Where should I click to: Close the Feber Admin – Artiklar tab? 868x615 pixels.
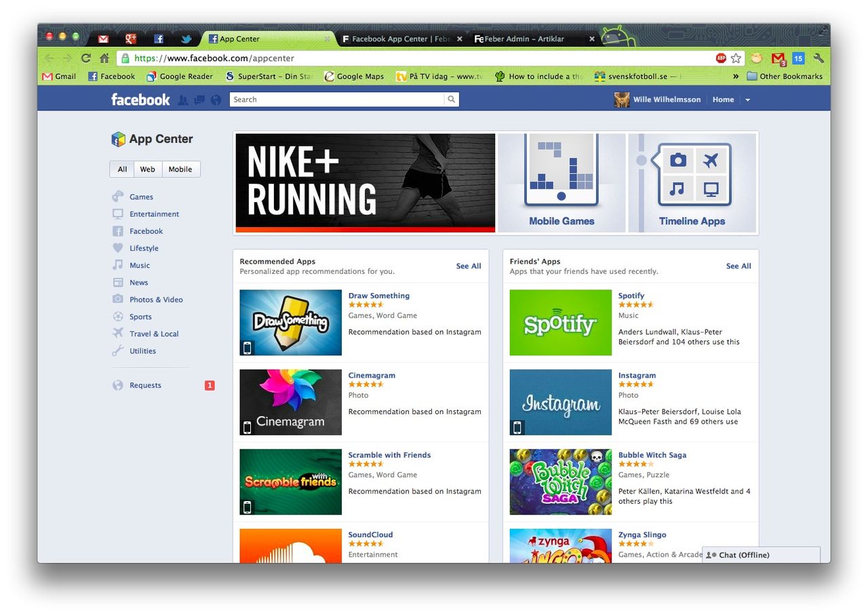[x=591, y=39]
